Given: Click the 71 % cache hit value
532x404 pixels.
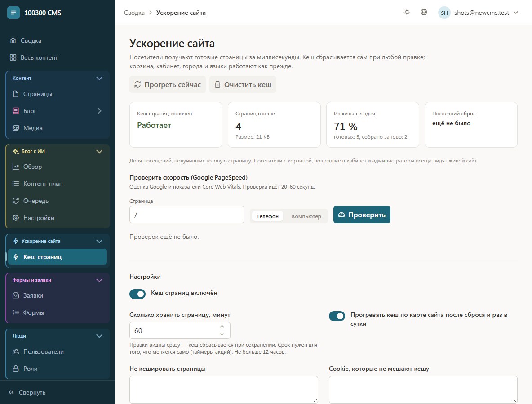Looking at the screenshot, I should click(346, 127).
